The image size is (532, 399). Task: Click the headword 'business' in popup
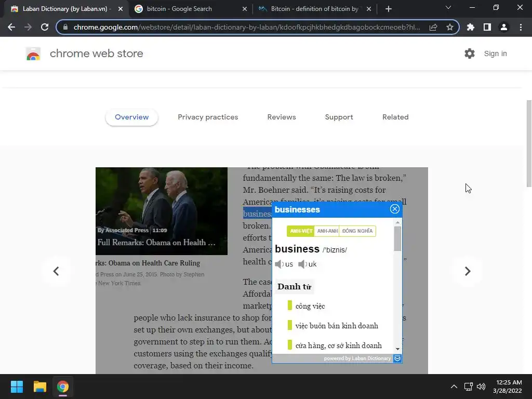click(x=297, y=249)
